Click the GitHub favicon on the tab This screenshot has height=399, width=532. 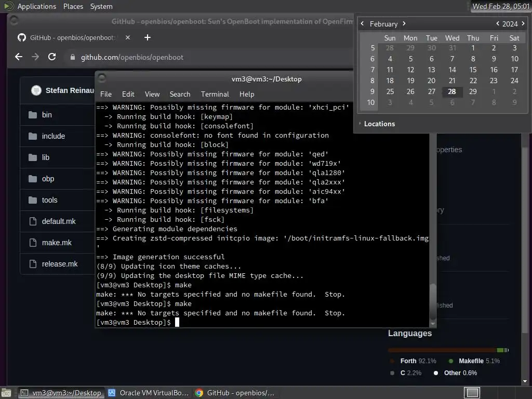pyautogui.click(x=22, y=37)
